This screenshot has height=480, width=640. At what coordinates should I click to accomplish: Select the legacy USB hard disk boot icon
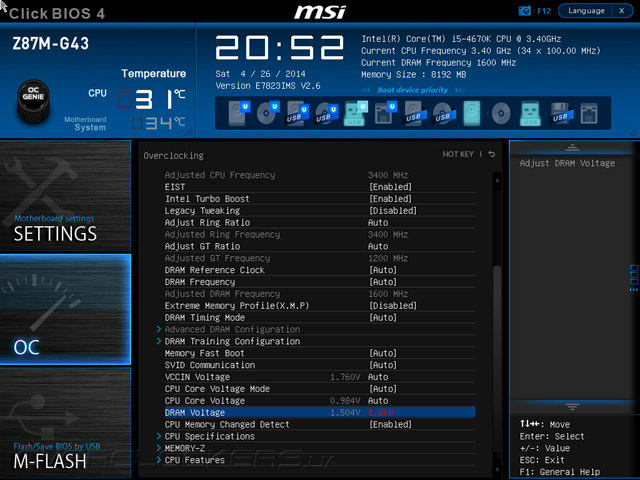pyautogui.click(x=415, y=113)
